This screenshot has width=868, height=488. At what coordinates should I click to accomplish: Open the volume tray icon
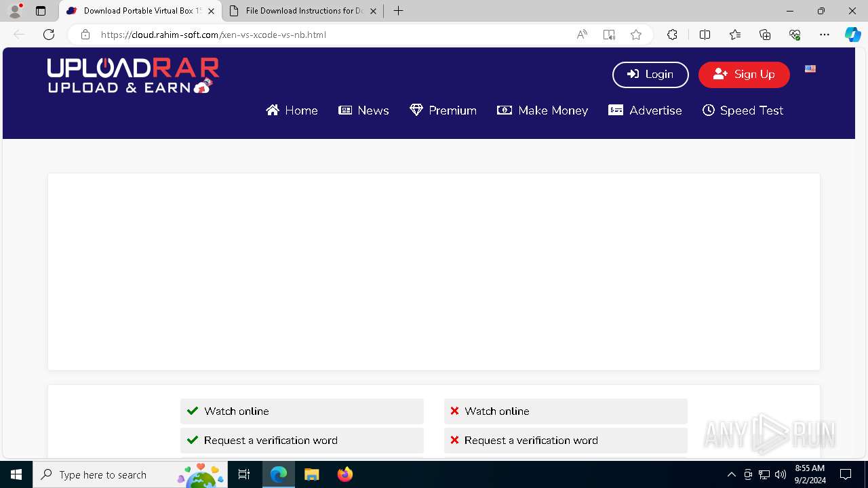coord(781,474)
